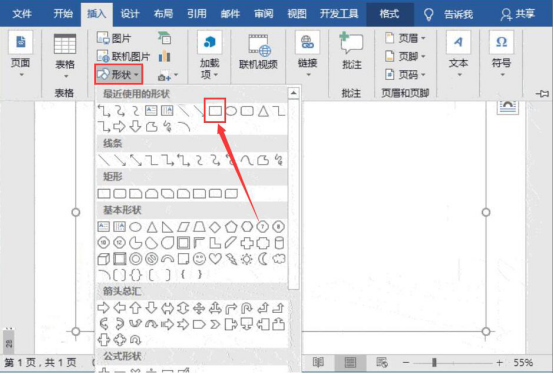Select the rounded rectangle in 矩形 section

click(120, 193)
